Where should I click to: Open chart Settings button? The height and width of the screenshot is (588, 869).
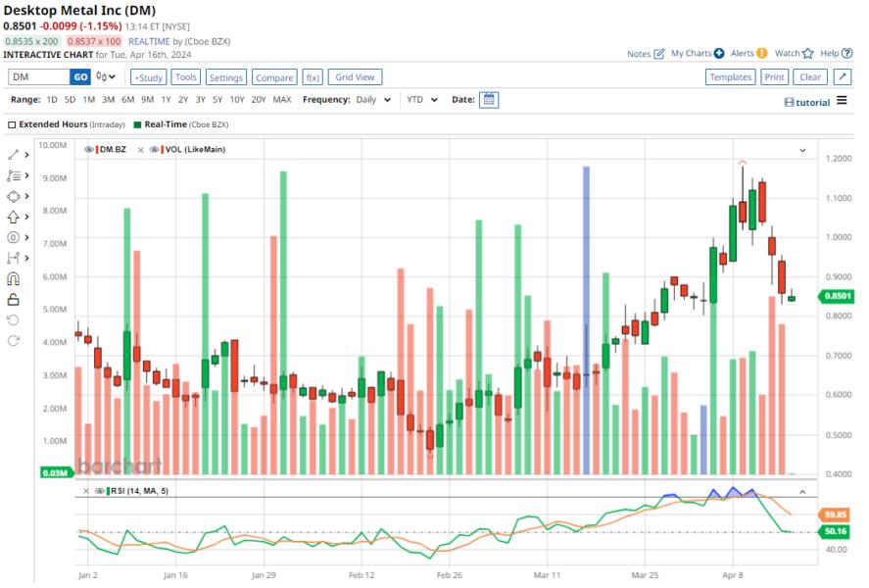point(226,77)
